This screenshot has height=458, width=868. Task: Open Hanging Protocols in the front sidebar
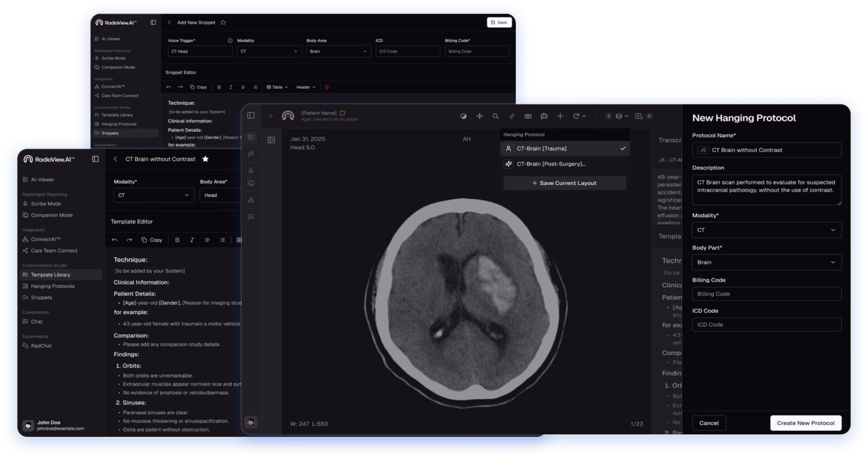[53, 286]
